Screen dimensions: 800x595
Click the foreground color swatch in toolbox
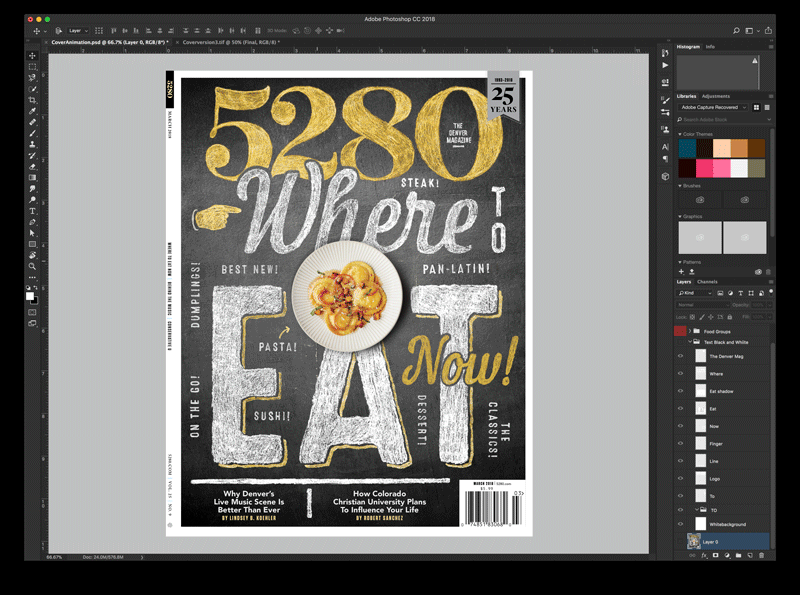coord(30,296)
